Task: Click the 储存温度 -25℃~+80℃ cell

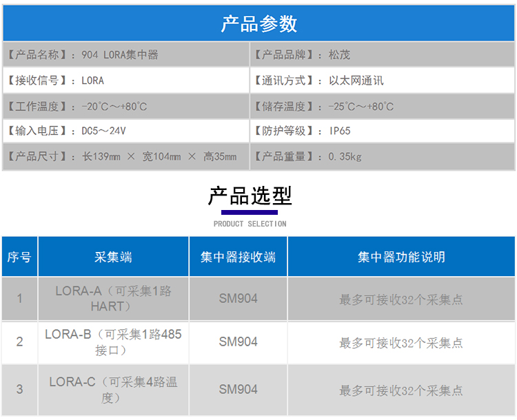Action: click(382, 106)
